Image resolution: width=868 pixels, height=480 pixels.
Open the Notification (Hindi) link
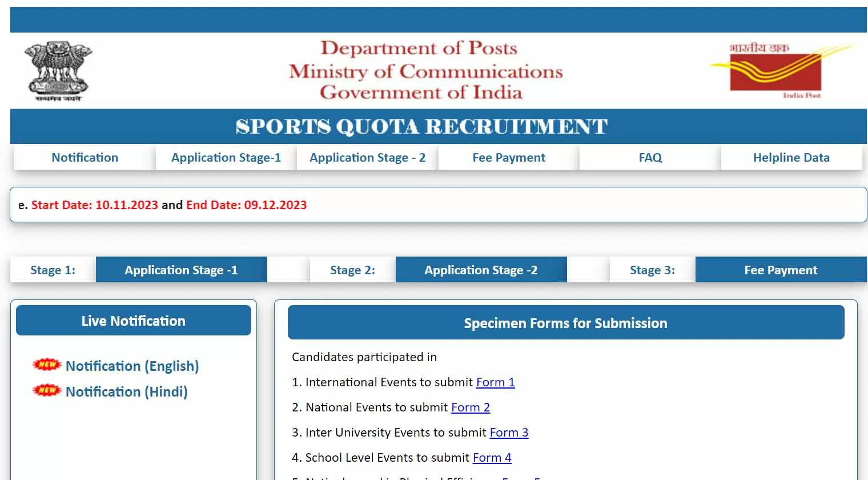[x=127, y=391]
